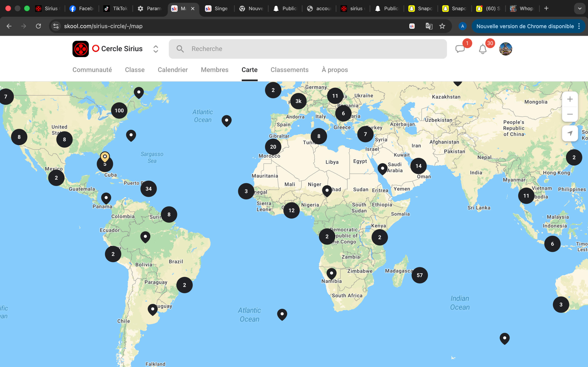Image resolution: width=588 pixels, height=367 pixels.
Task: Click the 3k member cluster over France
Action: click(x=298, y=101)
